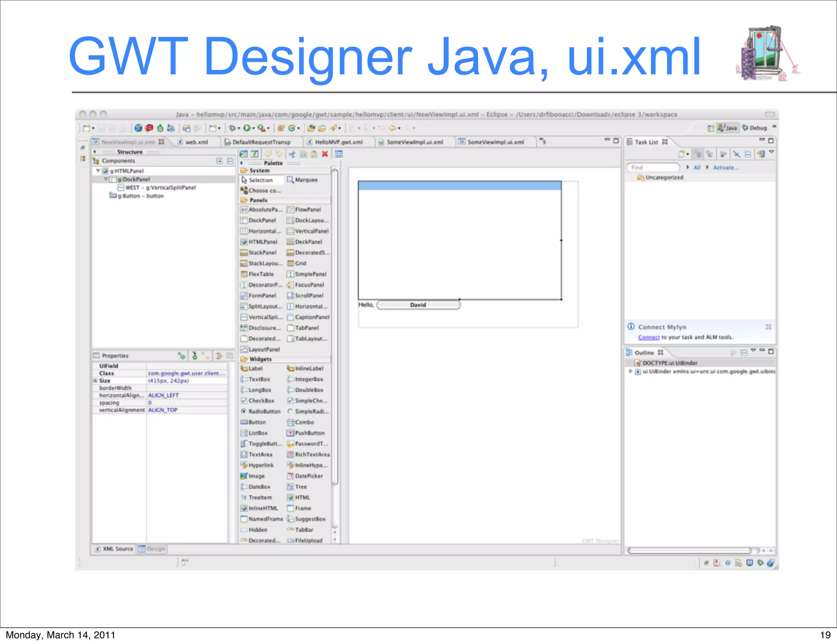The image size is (837, 644).
Task: Choose the Grid panel item
Action: [297, 263]
